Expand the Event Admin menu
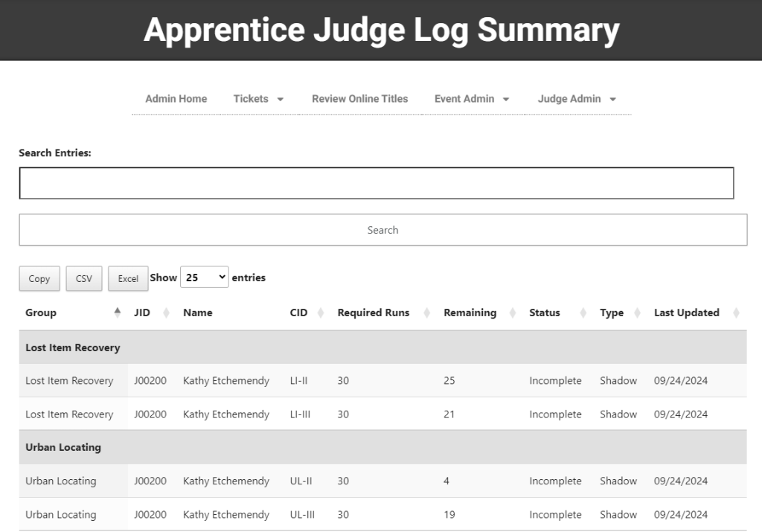Viewport: 762px width, 532px height. (x=472, y=99)
